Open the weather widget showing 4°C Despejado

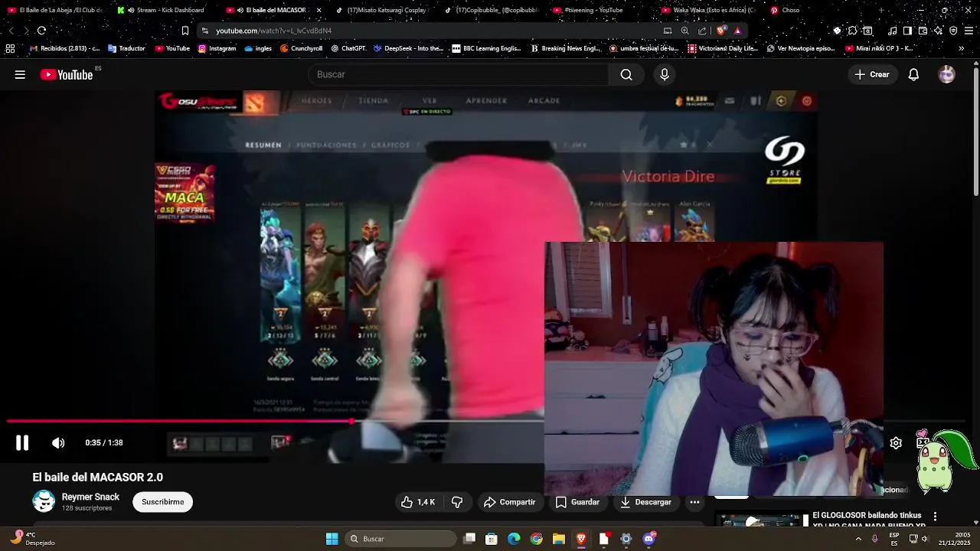(32, 538)
